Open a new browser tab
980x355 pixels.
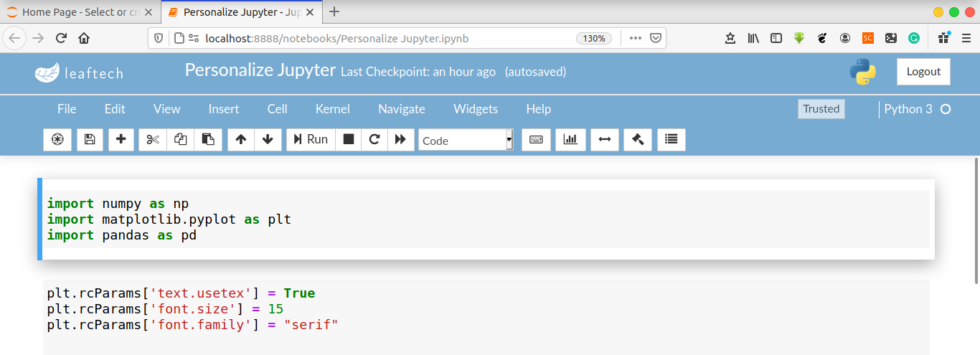334,12
